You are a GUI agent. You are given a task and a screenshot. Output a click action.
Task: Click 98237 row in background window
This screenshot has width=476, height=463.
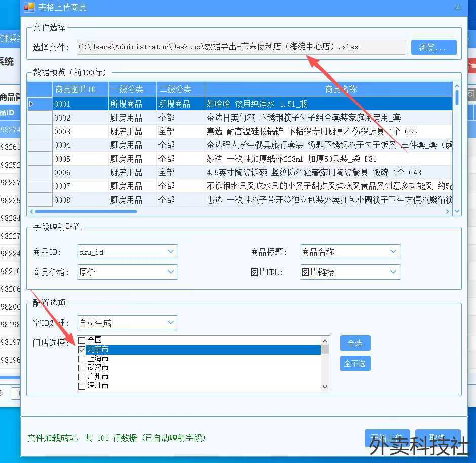pyautogui.click(x=10, y=182)
